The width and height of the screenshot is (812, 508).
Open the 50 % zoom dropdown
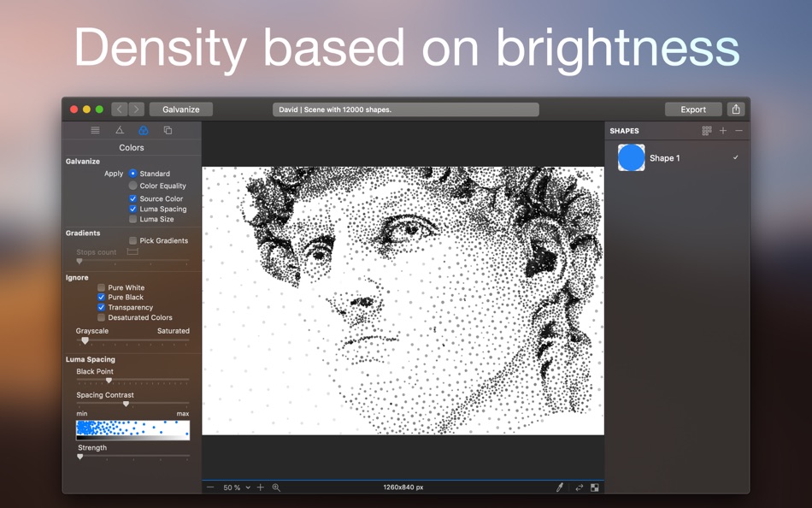tap(237, 487)
